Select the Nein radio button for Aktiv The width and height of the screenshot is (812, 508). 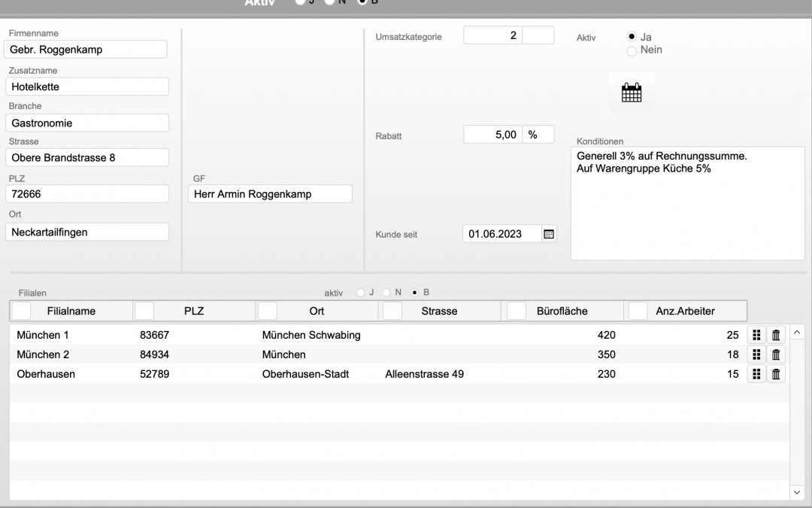pyautogui.click(x=632, y=50)
